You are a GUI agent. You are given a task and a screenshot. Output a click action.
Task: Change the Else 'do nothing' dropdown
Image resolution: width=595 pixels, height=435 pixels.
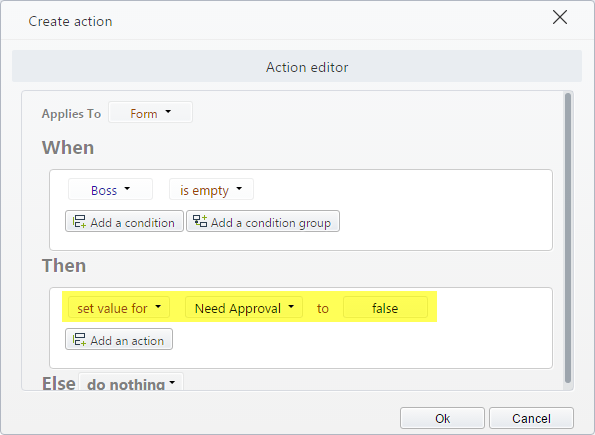(131, 383)
